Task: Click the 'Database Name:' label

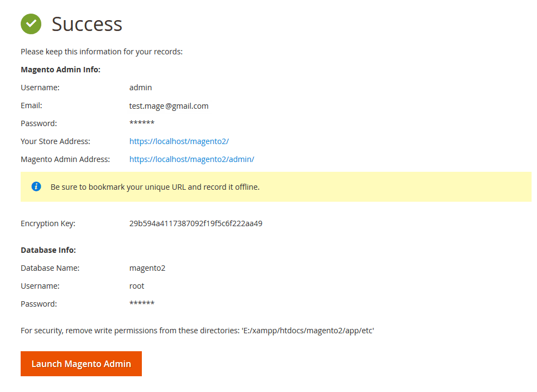Action: coord(50,268)
